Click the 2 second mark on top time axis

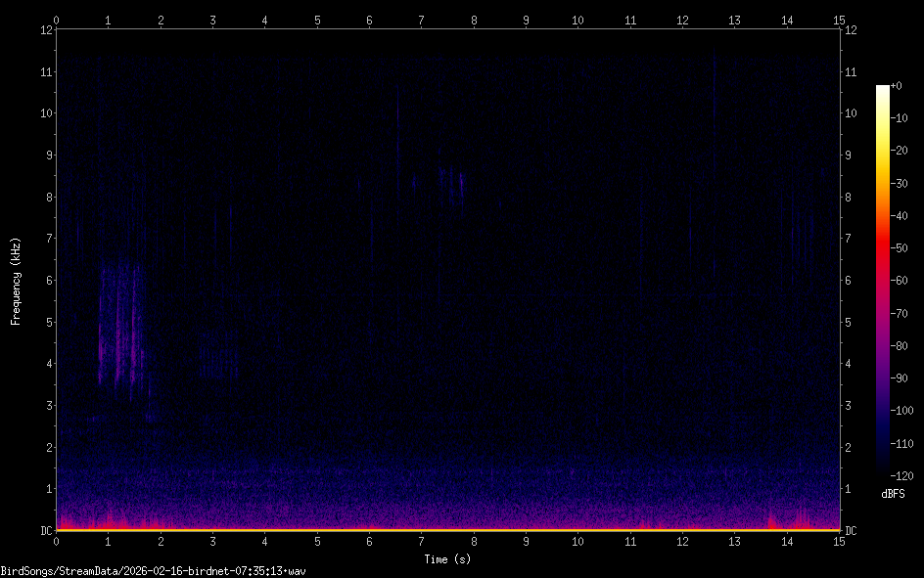[x=161, y=19]
